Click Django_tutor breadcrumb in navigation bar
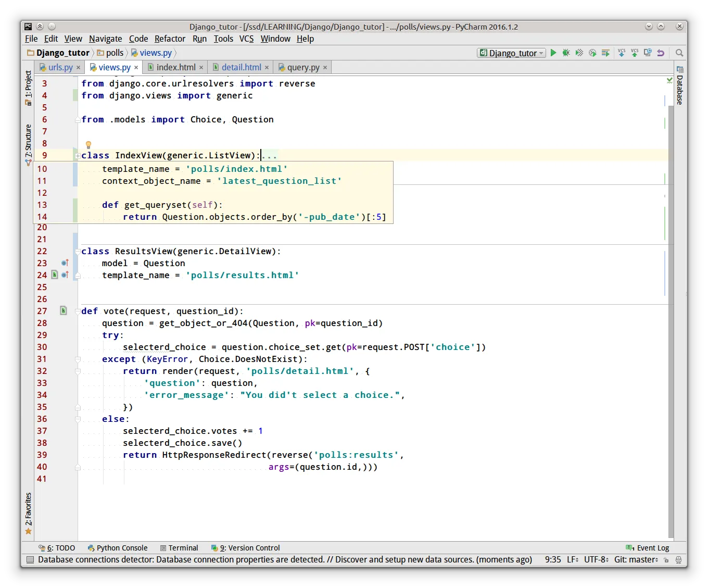708x588 pixels. coord(58,53)
